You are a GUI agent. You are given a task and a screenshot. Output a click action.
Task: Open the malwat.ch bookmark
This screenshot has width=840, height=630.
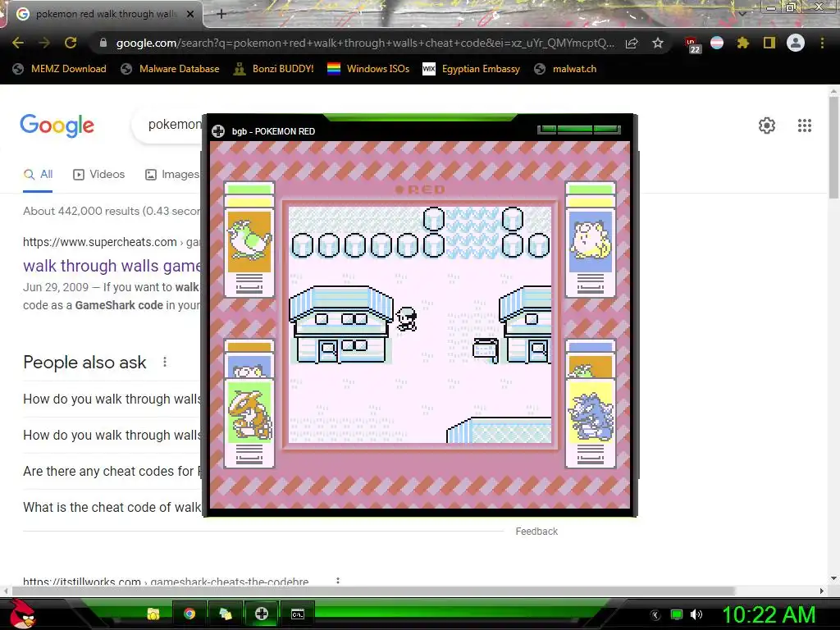point(565,69)
